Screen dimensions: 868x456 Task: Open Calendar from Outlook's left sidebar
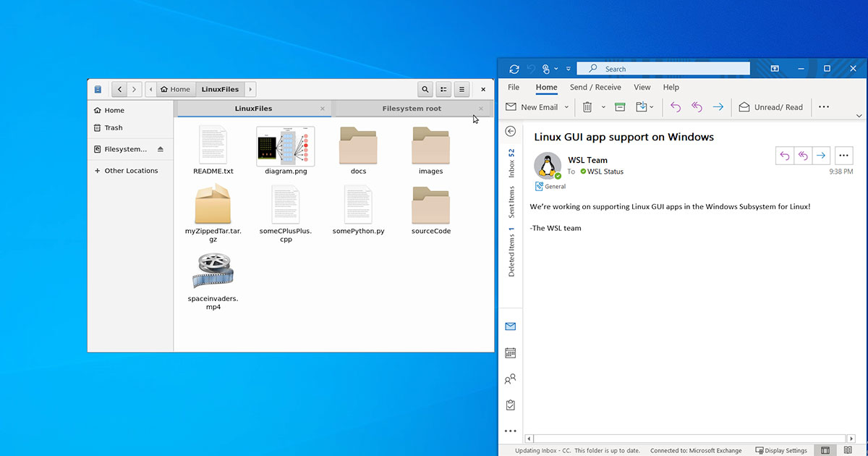point(511,352)
